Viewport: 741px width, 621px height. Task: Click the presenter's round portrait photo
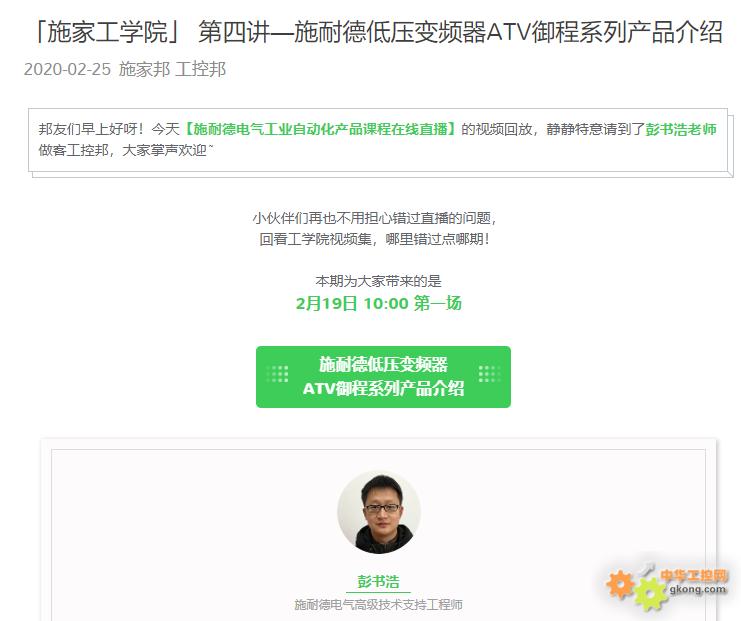[x=379, y=512]
